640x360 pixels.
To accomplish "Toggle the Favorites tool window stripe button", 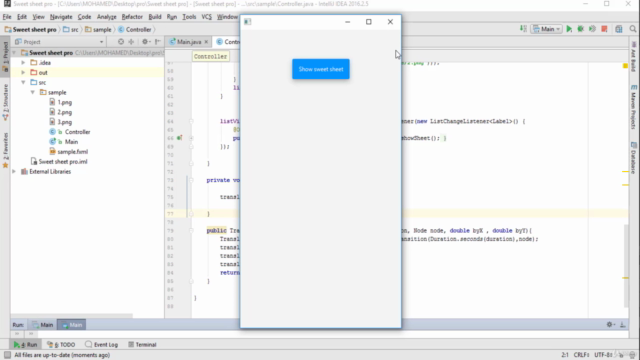I will pyautogui.click(x=5, y=150).
